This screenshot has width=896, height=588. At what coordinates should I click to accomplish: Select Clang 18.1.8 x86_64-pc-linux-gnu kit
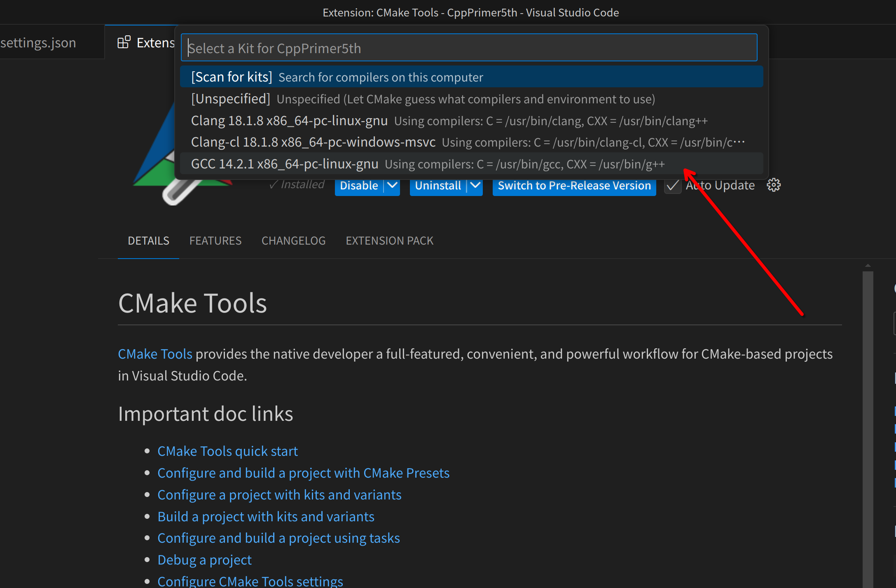tap(471, 121)
